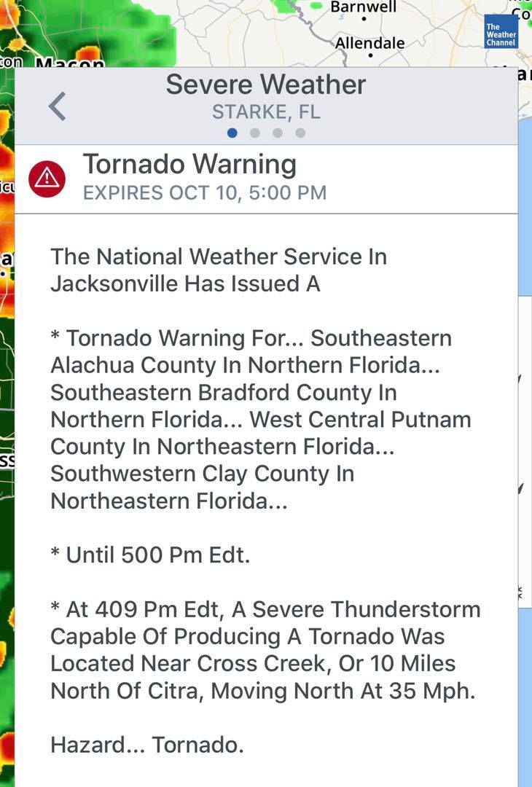
Task: Click the Barnwell label on the map
Action: (364, 7)
